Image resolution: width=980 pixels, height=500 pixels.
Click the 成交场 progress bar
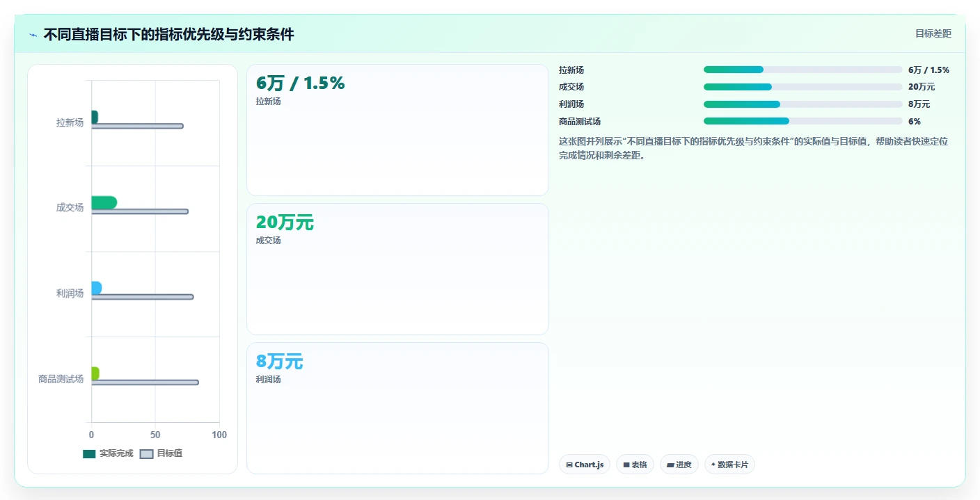coord(803,87)
